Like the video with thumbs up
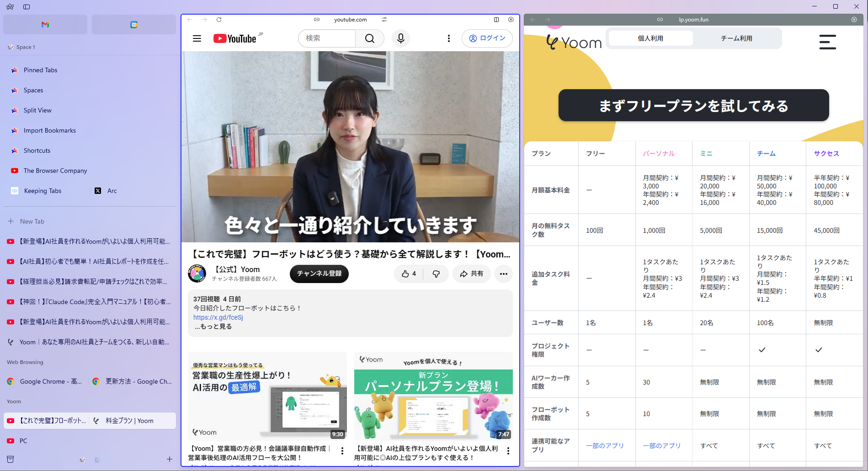 tap(409, 274)
